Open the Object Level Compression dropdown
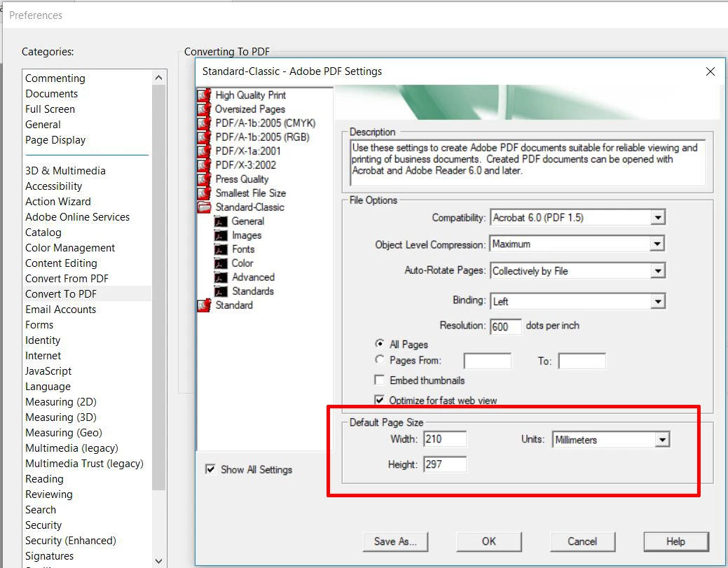 (x=657, y=244)
